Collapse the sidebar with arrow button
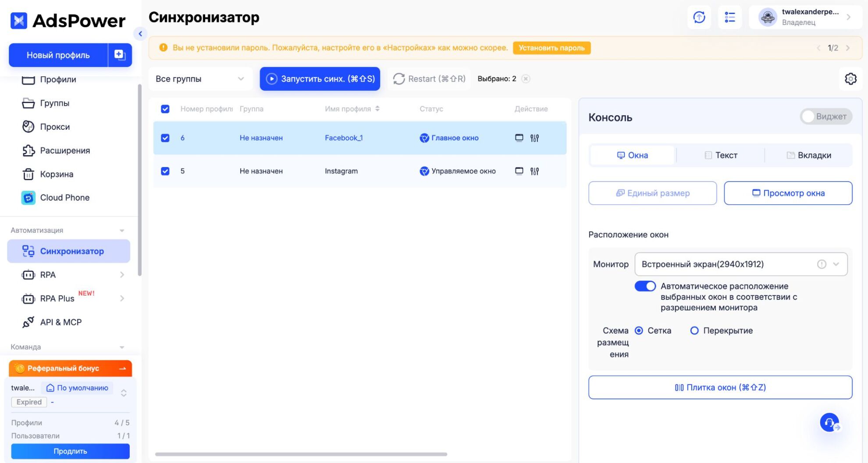The width and height of the screenshot is (868, 463). click(140, 34)
